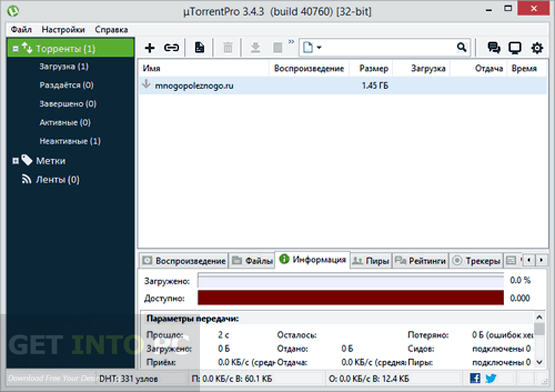Viewport: 555px width, 392px height.
Task: Click the Add Torrent plus icon
Action: pos(150,47)
